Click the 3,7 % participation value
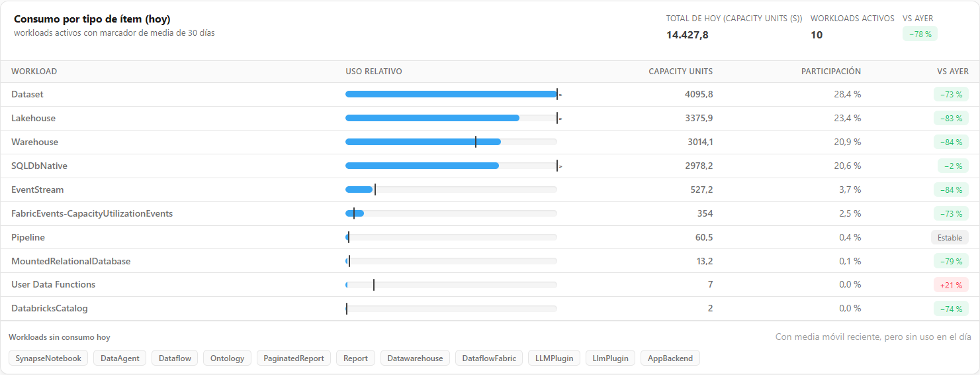 [850, 189]
